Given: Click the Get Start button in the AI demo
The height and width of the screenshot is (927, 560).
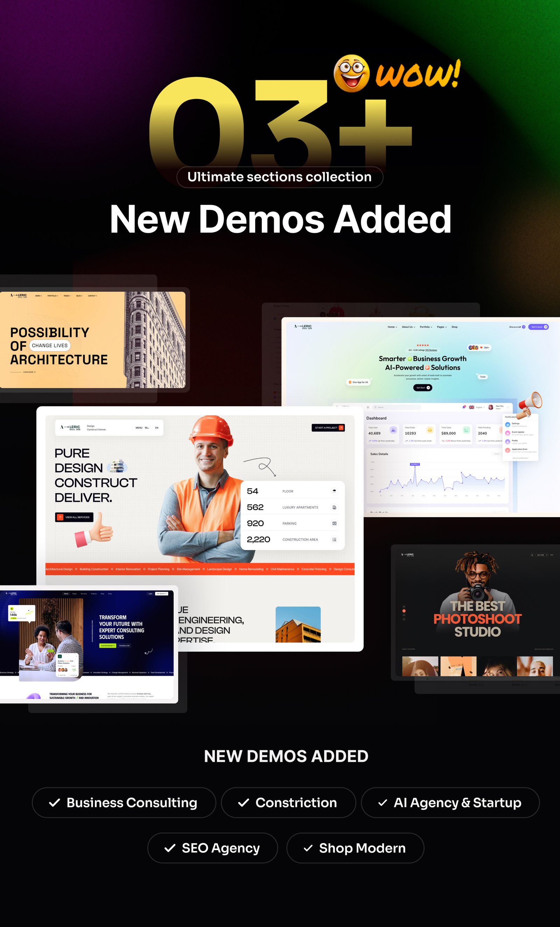Looking at the screenshot, I should click(423, 387).
